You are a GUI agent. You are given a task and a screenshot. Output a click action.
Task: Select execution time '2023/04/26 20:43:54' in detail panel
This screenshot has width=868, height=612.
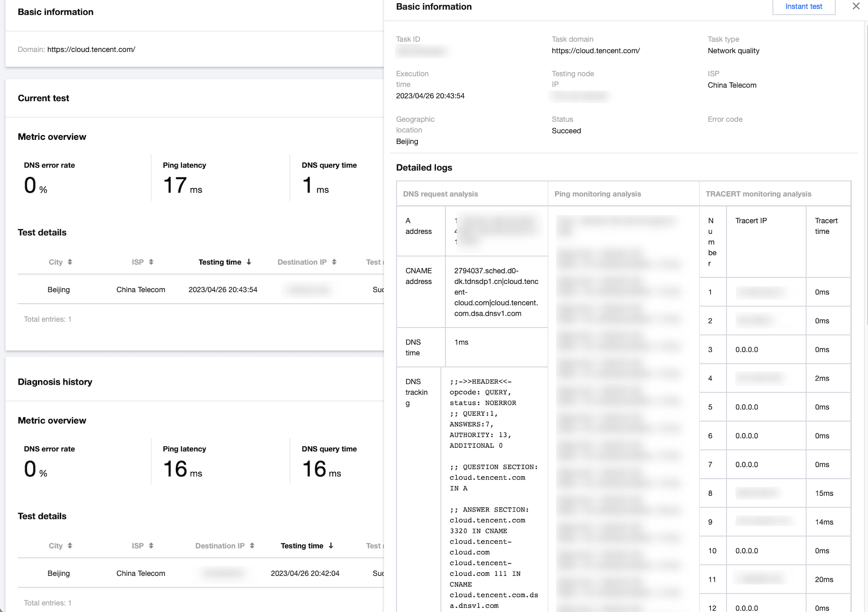(430, 96)
